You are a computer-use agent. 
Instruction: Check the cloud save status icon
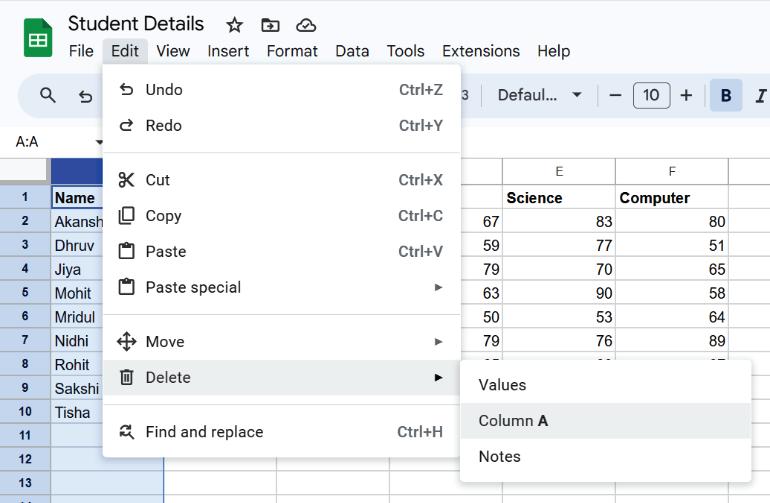[x=306, y=25]
